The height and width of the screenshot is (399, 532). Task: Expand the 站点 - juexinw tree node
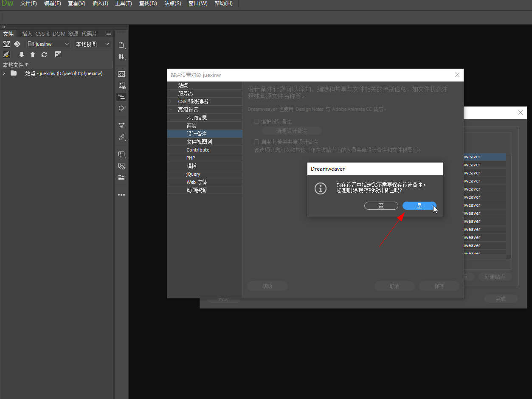(x=4, y=73)
